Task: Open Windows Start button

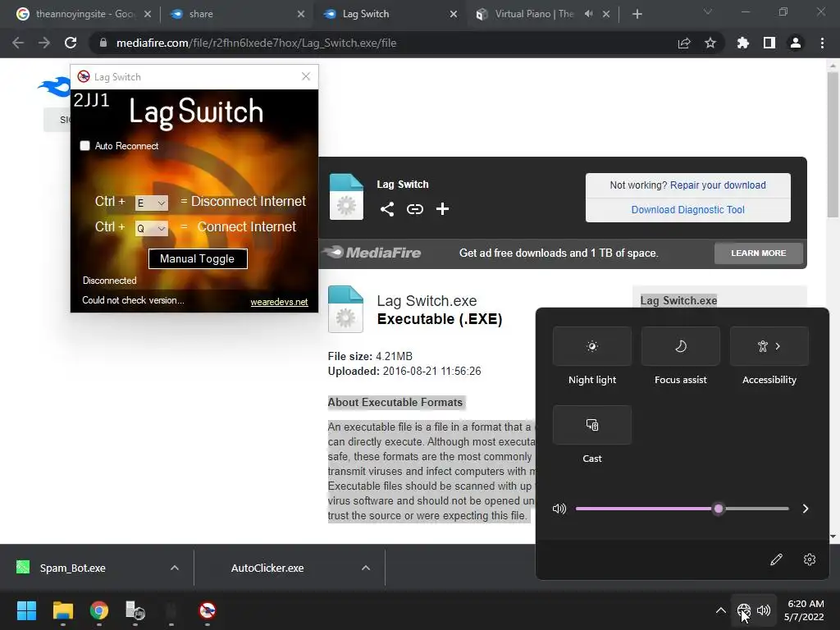Action: (26, 610)
